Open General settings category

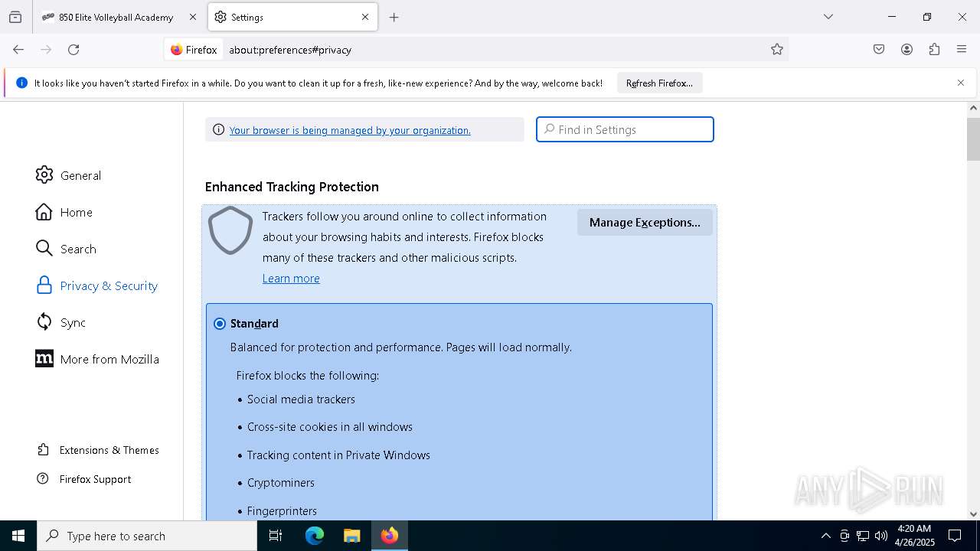pyautogui.click(x=69, y=175)
